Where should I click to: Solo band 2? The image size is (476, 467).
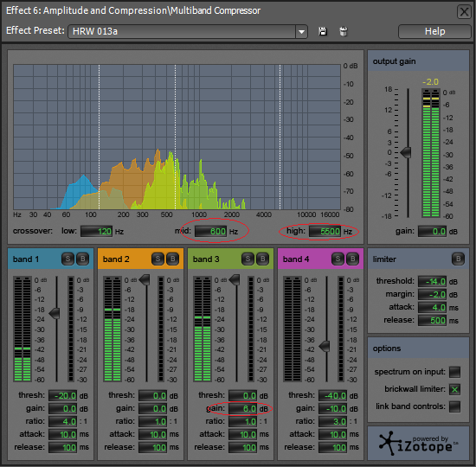coord(158,259)
